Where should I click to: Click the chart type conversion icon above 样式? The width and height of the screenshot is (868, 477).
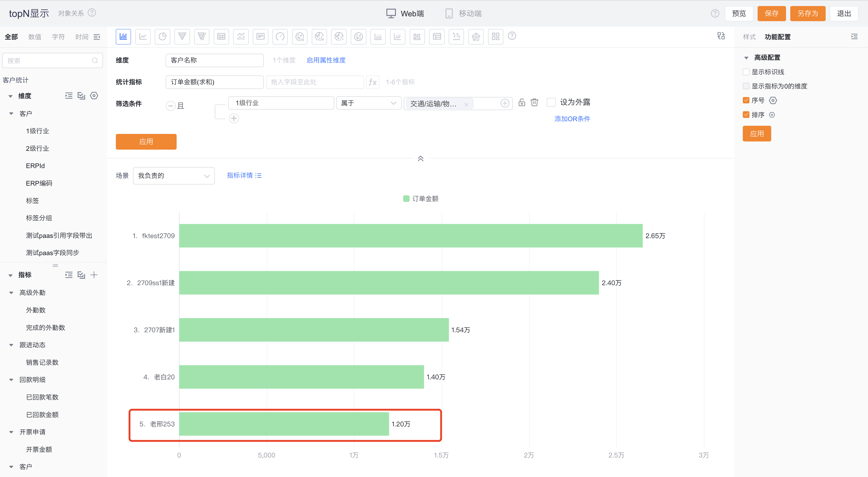point(721,36)
